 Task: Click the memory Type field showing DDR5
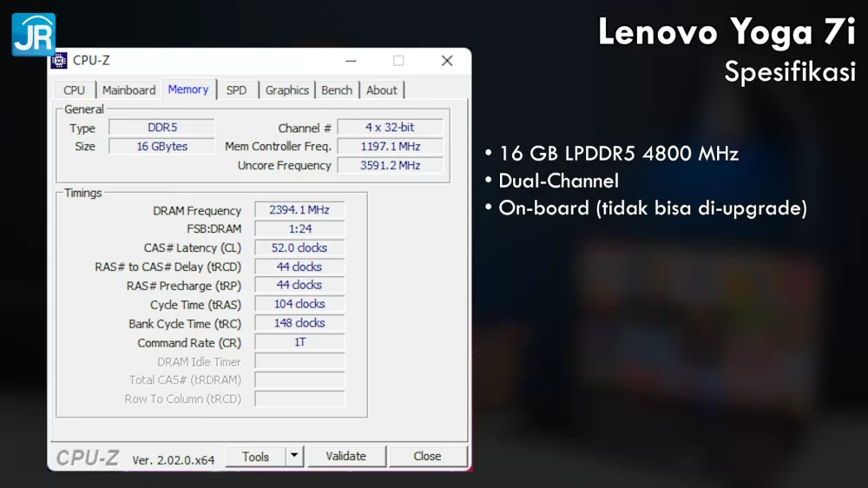click(161, 128)
